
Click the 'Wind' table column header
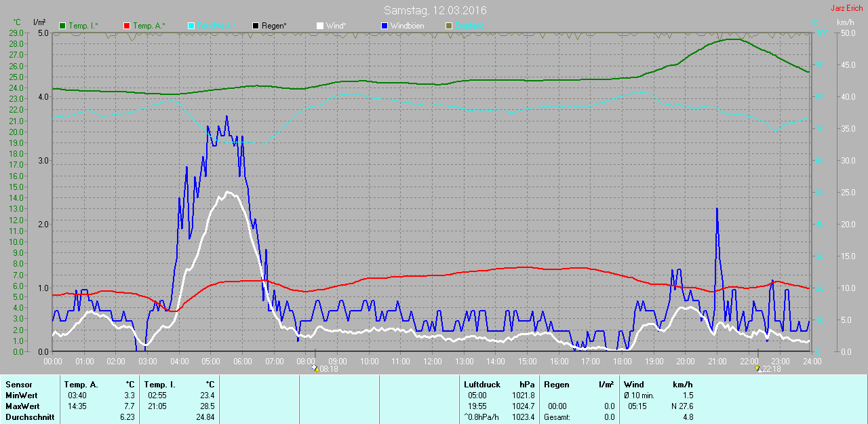point(634,385)
